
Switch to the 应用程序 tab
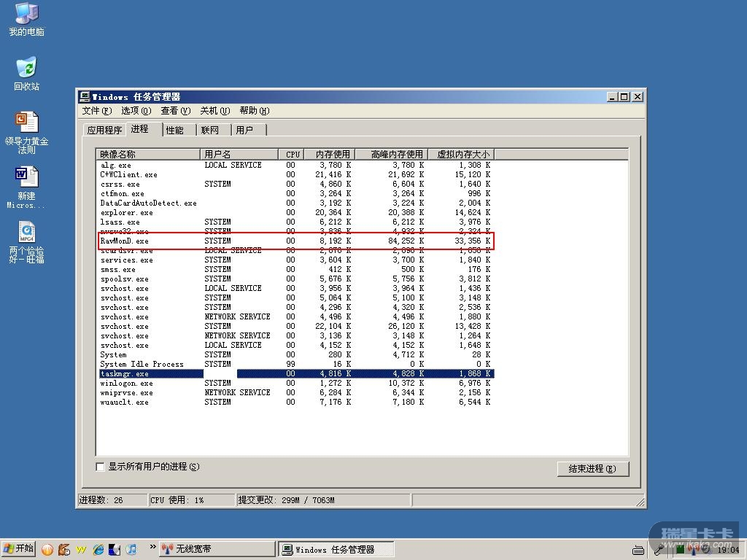[x=104, y=130]
